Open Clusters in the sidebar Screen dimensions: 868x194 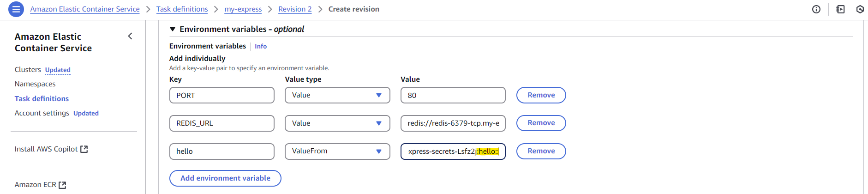pyautogui.click(x=28, y=70)
